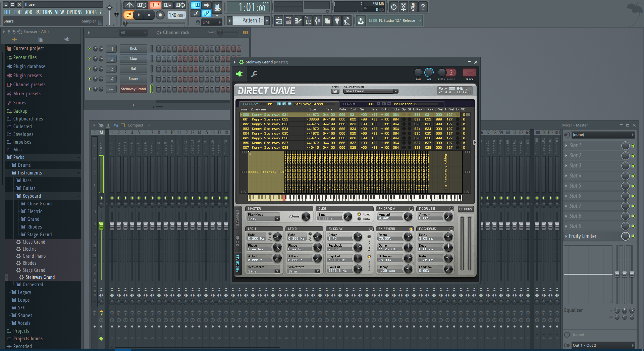Image resolution: width=644 pixels, height=351 pixels.
Task: Open the PATTERNS menu
Action: pos(44,12)
